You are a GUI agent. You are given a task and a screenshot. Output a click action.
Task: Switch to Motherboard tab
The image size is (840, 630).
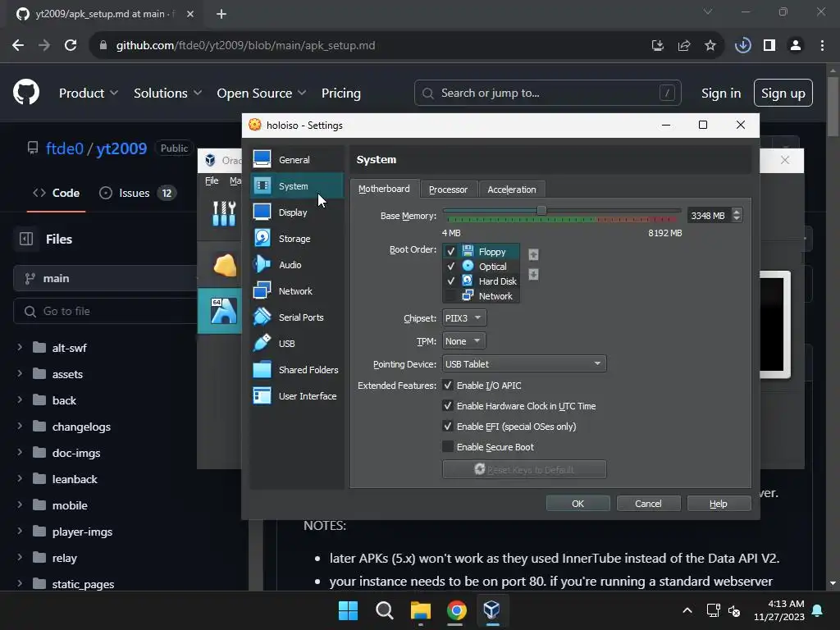[384, 189]
